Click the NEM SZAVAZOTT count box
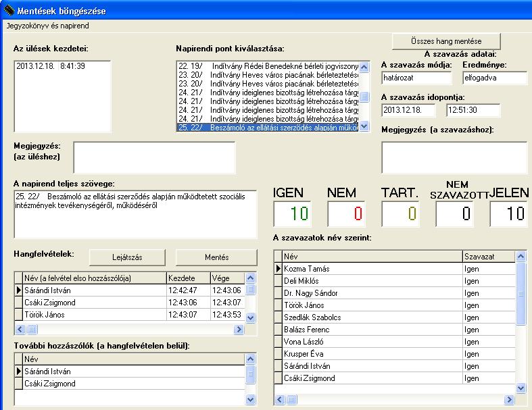The height and width of the screenshot is (410, 532). click(455, 213)
